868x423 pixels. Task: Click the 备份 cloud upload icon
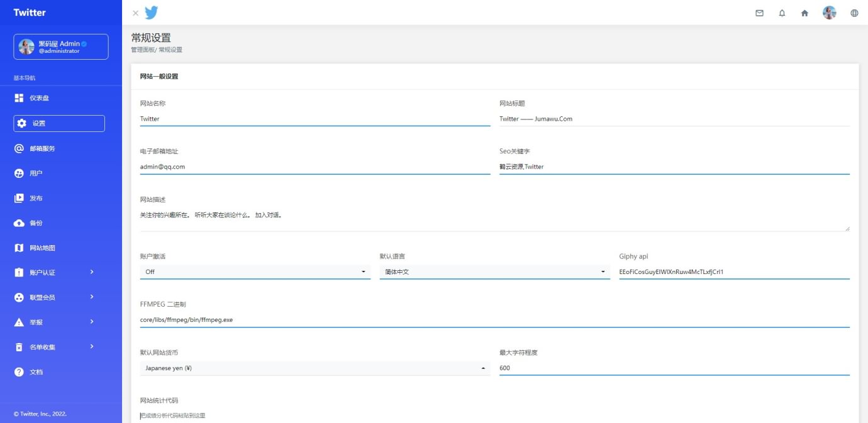click(19, 223)
